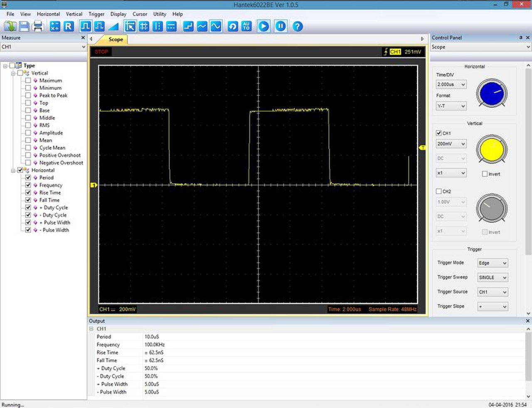532x408 pixels.
Task: Select the Scope tab
Action: click(x=116, y=39)
